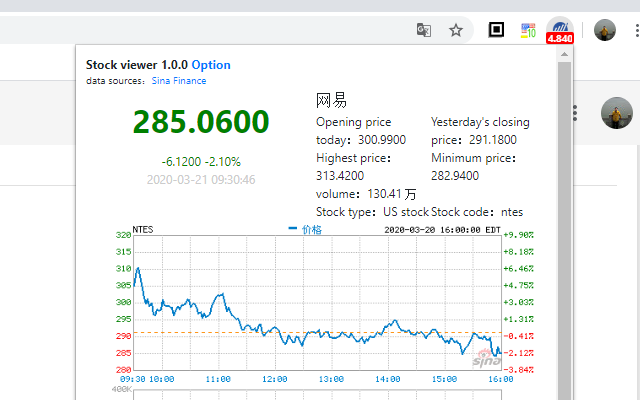This screenshot has width=640, height=400.
Task: Open the black square extension icon
Action: pos(496,30)
